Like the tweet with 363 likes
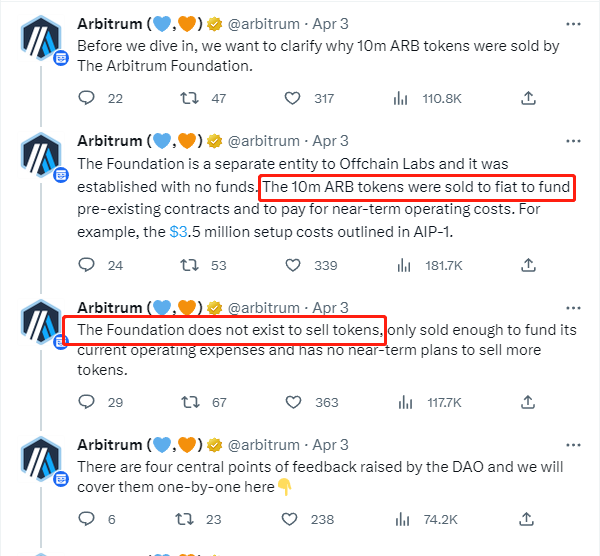600x556 pixels. [293, 402]
